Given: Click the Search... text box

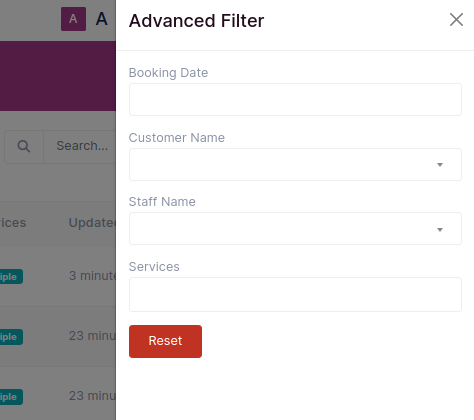Looking at the screenshot, I should coord(80,146).
